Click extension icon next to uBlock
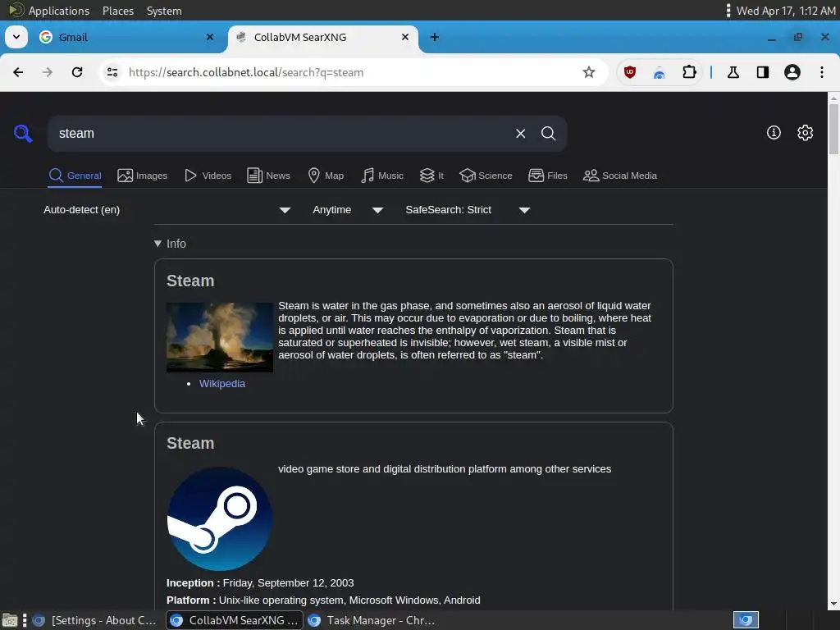Image resolution: width=840 pixels, height=630 pixels. point(660,72)
